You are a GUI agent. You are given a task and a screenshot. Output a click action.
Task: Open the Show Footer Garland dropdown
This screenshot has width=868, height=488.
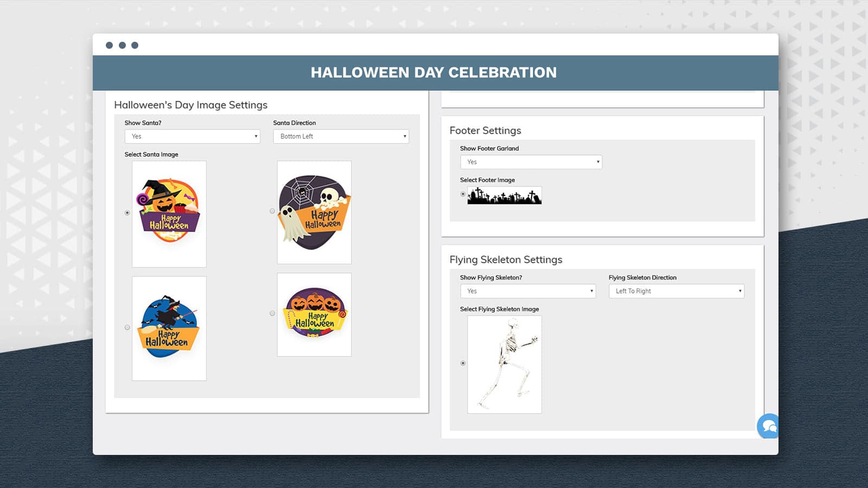(x=531, y=162)
